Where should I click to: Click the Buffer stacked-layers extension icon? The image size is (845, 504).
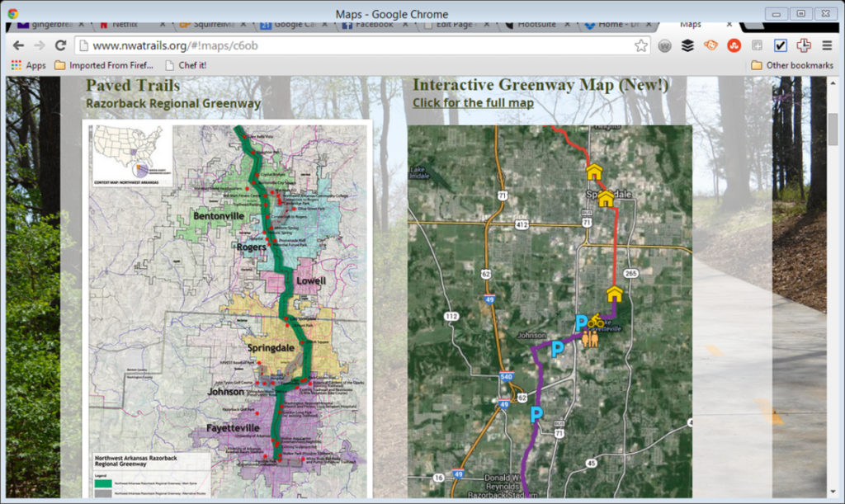point(687,45)
